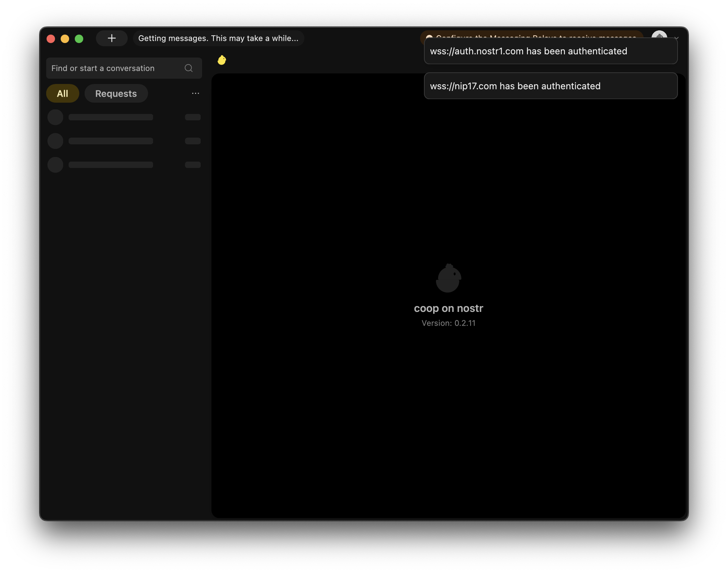728x573 pixels.
Task: Expand the chevron next to profile avatar
Action: [677, 37]
